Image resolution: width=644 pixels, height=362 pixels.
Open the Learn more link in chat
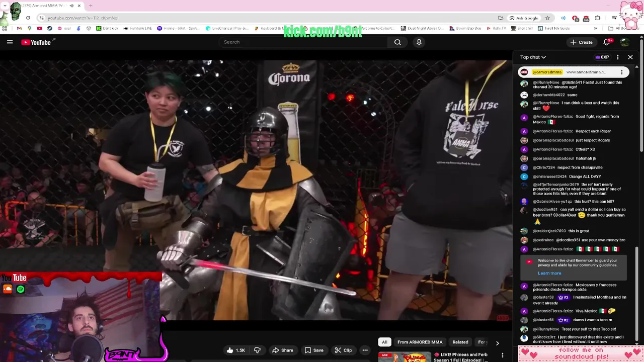(x=549, y=273)
